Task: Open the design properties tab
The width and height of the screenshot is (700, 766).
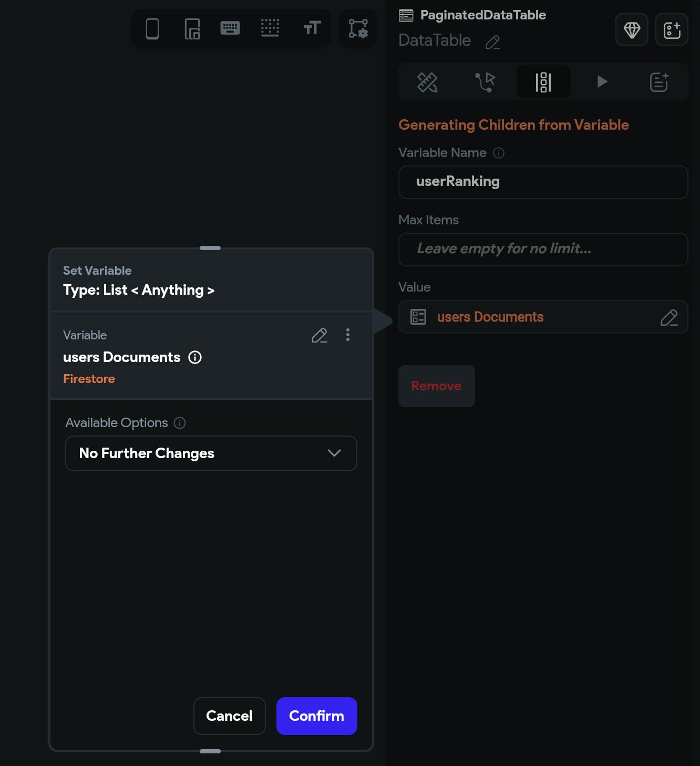Action: click(427, 82)
